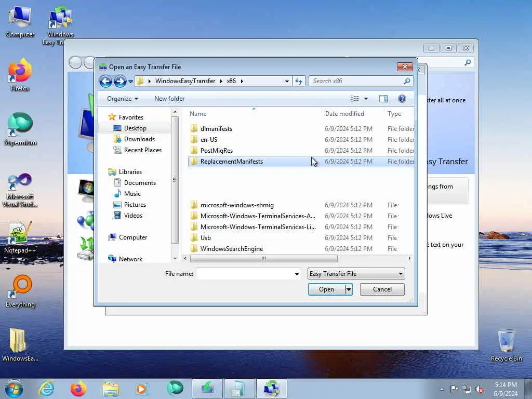Sort by the Type column header

(394, 114)
